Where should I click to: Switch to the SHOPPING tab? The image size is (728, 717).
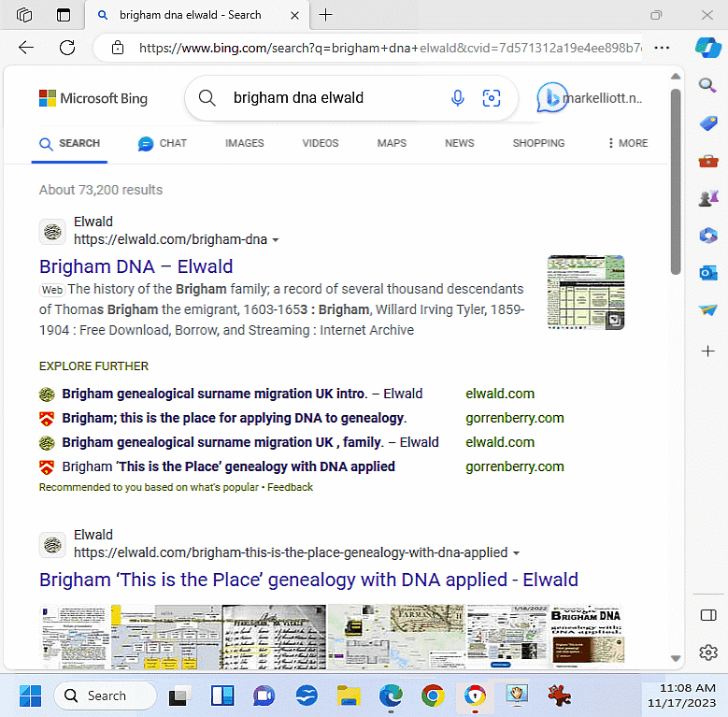coord(538,143)
